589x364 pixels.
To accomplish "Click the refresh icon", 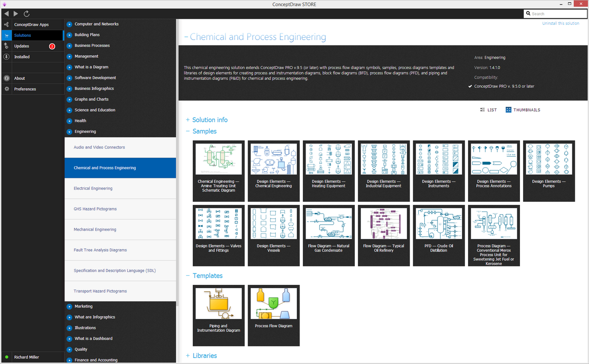I will click(x=27, y=14).
